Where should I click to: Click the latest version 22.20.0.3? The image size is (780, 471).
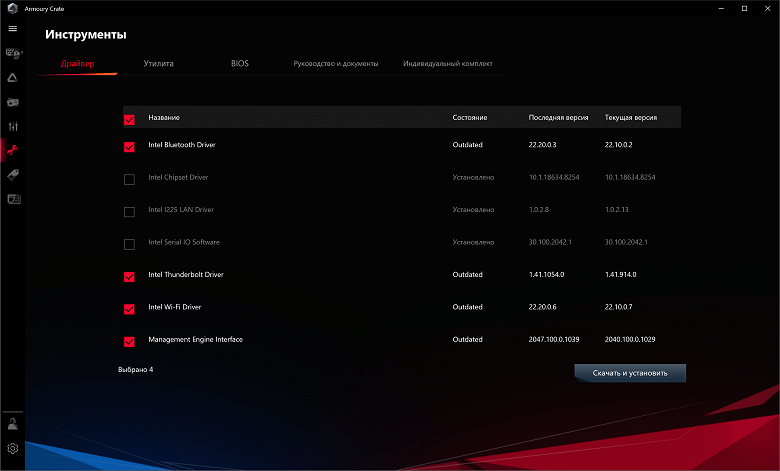[x=543, y=145]
